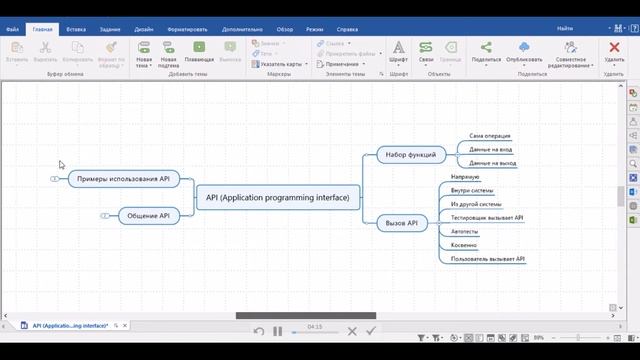Confirm recording with the checkmark
Screen dimensions: 640x360
pyautogui.click(x=371, y=331)
